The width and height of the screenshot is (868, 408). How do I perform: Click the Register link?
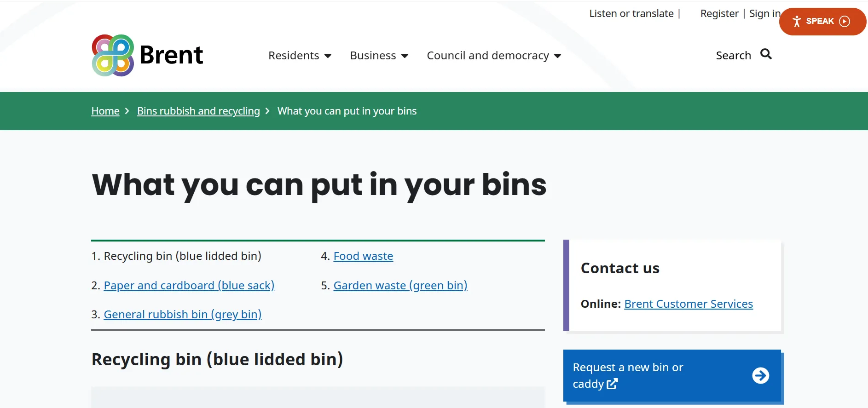click(x=719, y=14)
